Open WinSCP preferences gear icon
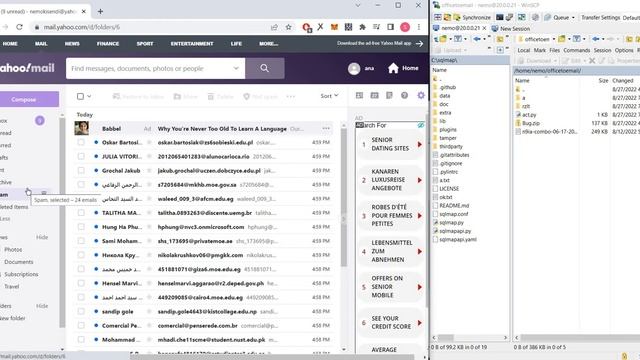The width and height of the screenshot is (640, 360). pyautogui.click(x=535, y=17)
